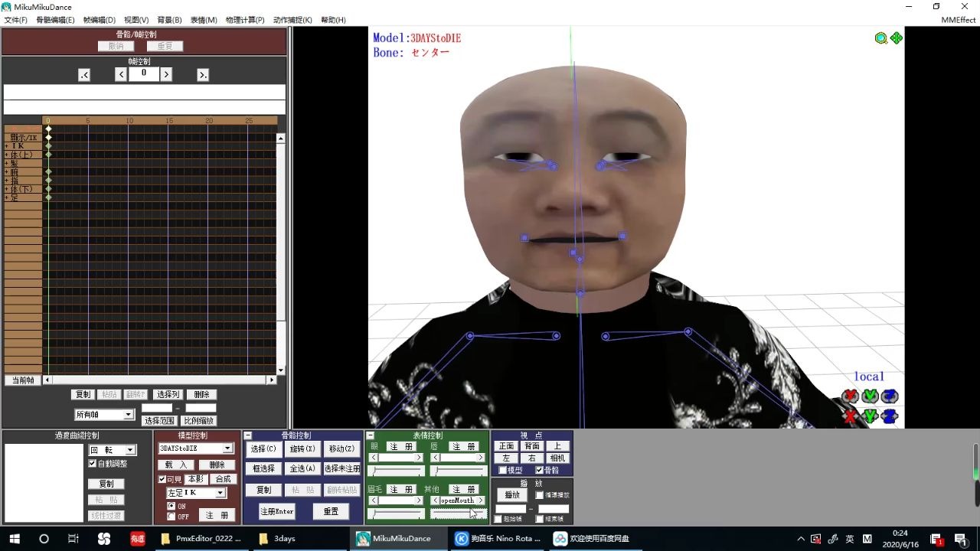The width and height of the screenshot is (980, 551).
Task: Step forward one frame with > button
Action: [166, 74]
